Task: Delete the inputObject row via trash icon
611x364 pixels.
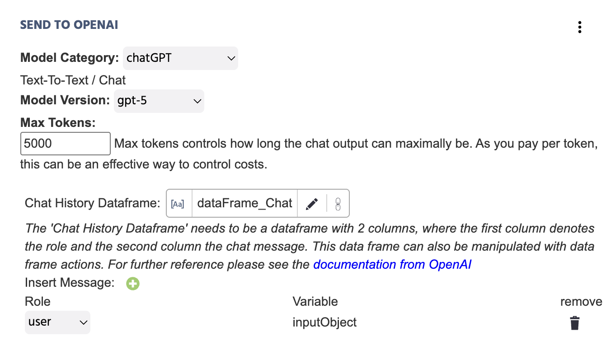Action: point(574,322)
